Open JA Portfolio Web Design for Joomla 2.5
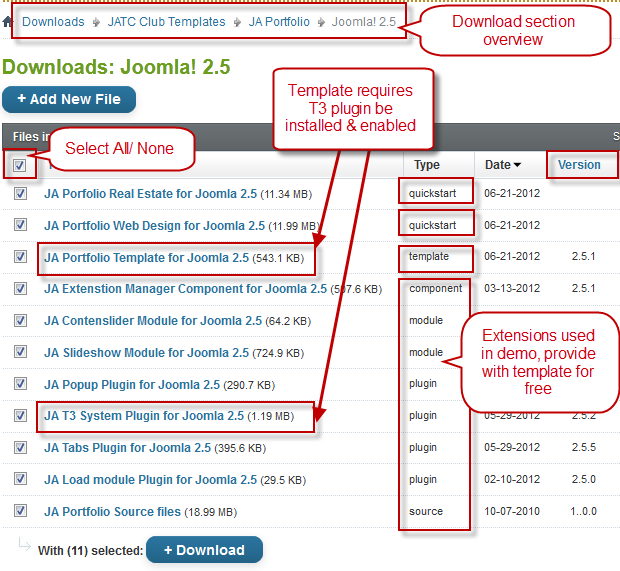620x571 pixels. pyautogui.click(x=154, y=226)
